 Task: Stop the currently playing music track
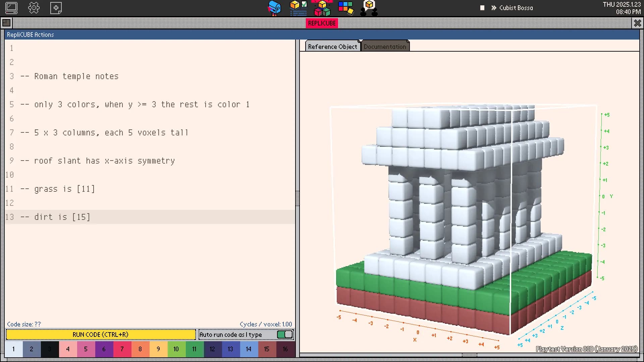click(x=482, y=8)
